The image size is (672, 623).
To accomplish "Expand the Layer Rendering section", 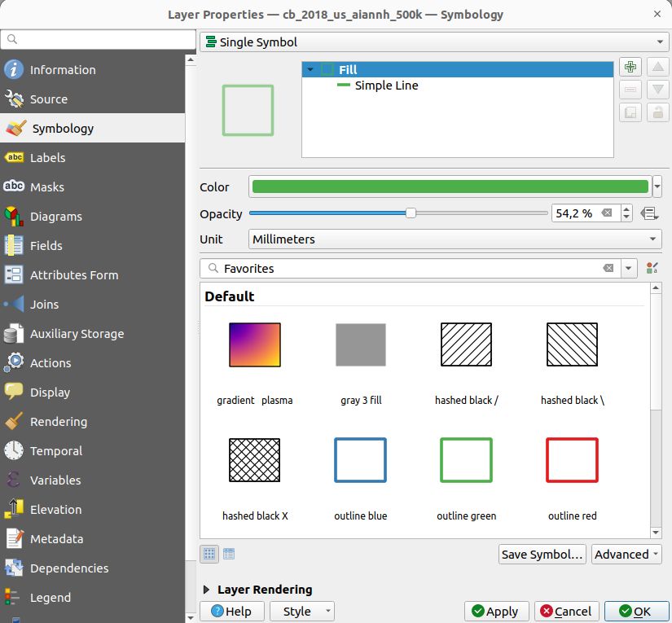I will (x=206, y=590).
